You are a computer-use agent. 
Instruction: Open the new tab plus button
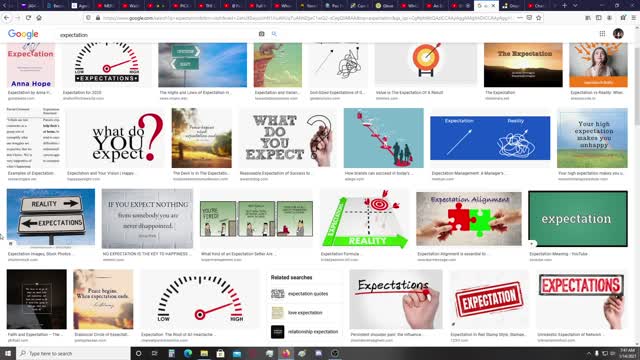coord(564,6)
